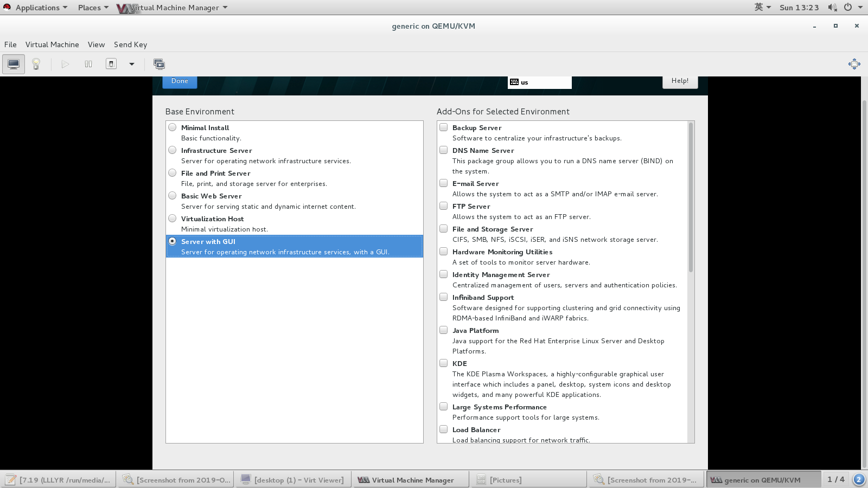
Task: Open the volume control icon
Action: pos(832,7)
